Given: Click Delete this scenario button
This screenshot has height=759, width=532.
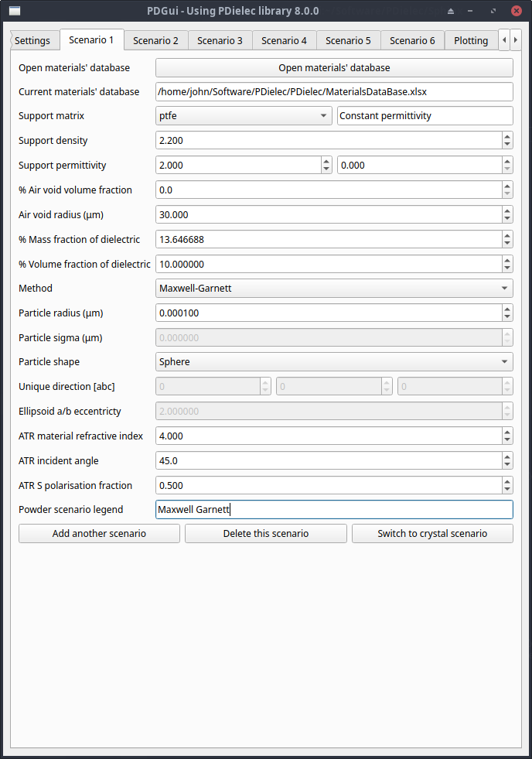Looking at the screenshot, I should (266, 533).
